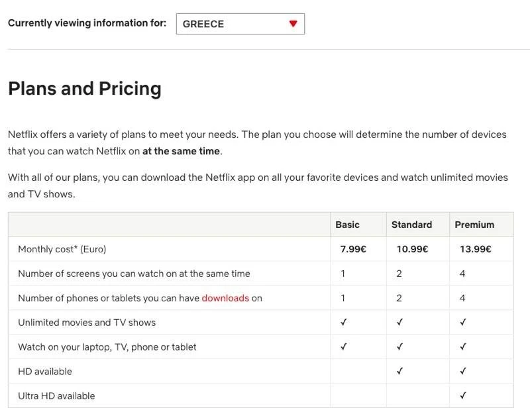Click "Watch on your laptop, TV, phone or tablet" label
The image size is (530, 420).
pos(107,347)
